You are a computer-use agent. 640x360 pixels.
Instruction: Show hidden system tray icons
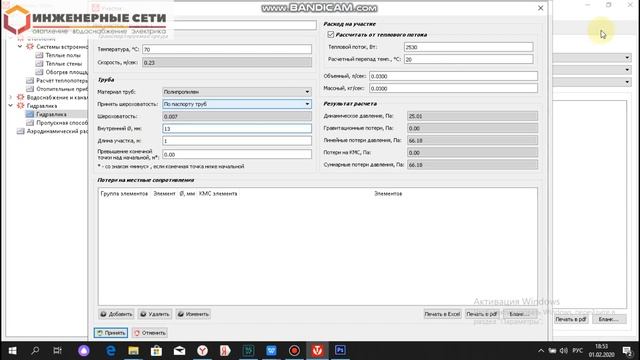point(541,351)
